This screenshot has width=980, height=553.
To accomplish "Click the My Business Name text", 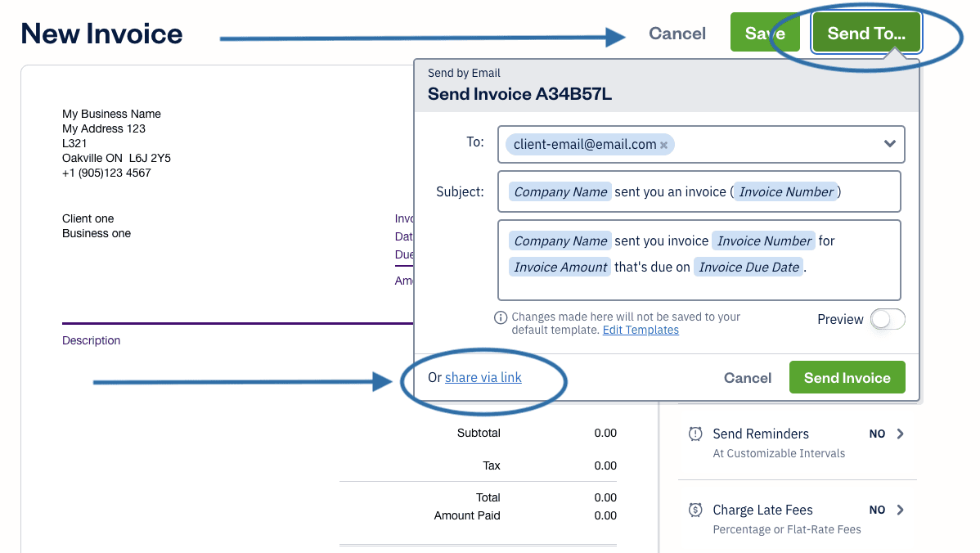I will click(x=111, y=114).
